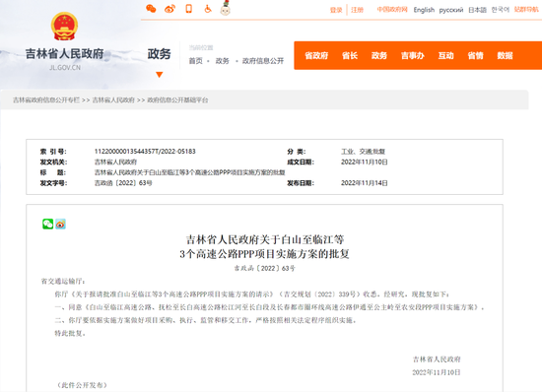The width and height of the screenshot is (542, 392).
Task: Open the 省政府 navigation menu item
Action: pos(316,55)
